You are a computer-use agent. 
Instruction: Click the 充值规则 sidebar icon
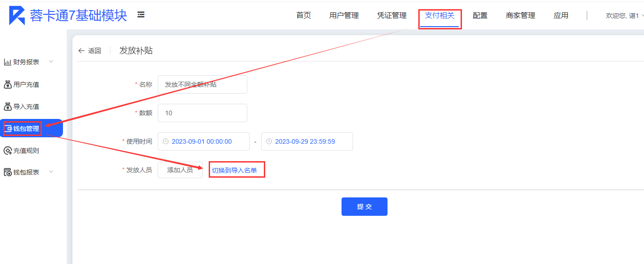point(7,151)
